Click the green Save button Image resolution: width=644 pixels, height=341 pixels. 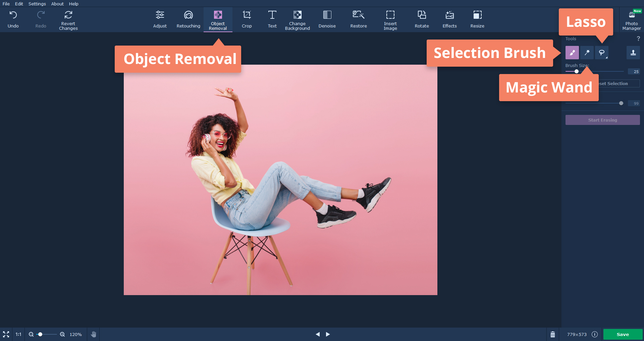point(623,334)
